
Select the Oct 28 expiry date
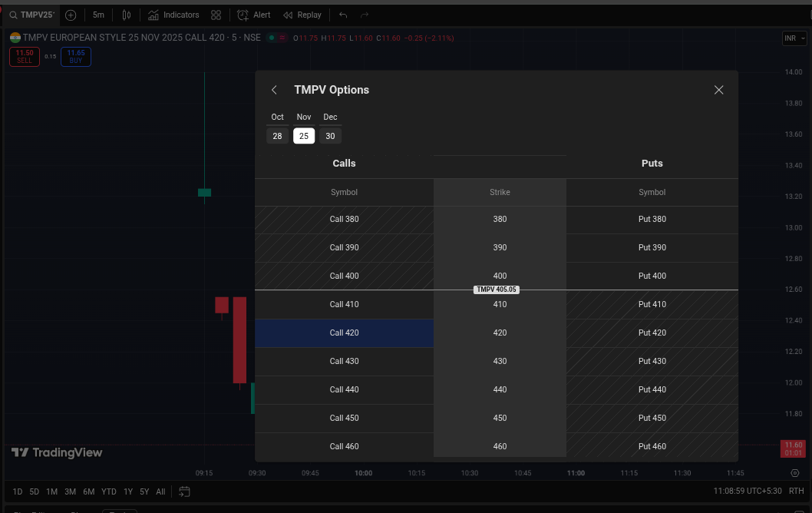tap(277, 136)
